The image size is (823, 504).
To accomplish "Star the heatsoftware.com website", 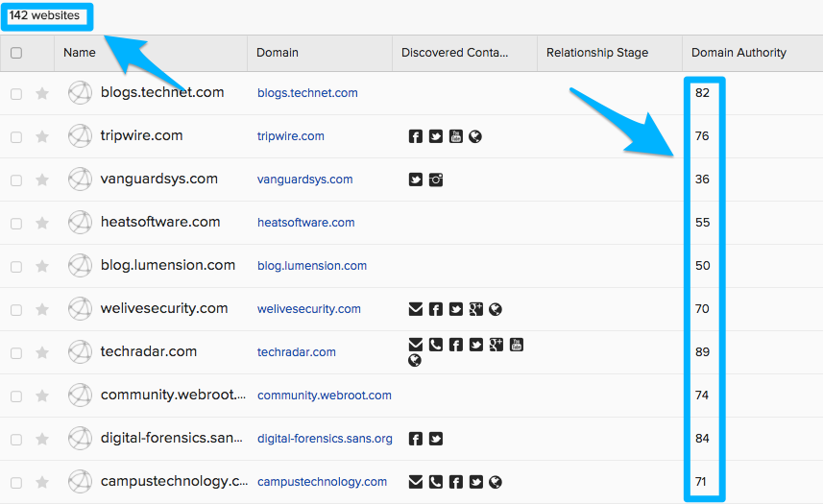I will click(x=42, y=223).
